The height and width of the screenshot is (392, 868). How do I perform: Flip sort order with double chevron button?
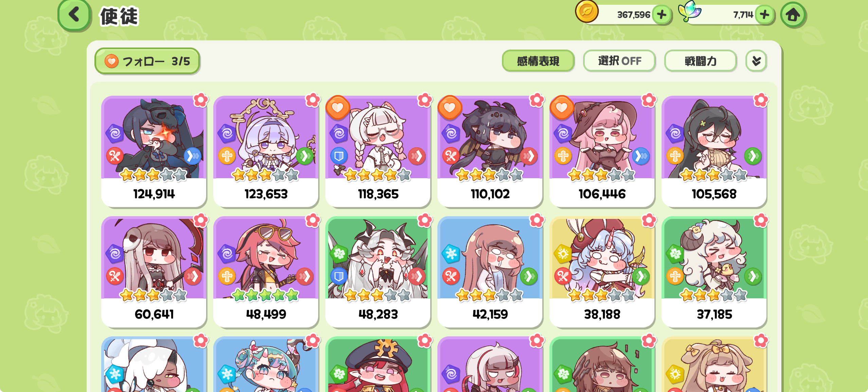click(x=756, y=61)
